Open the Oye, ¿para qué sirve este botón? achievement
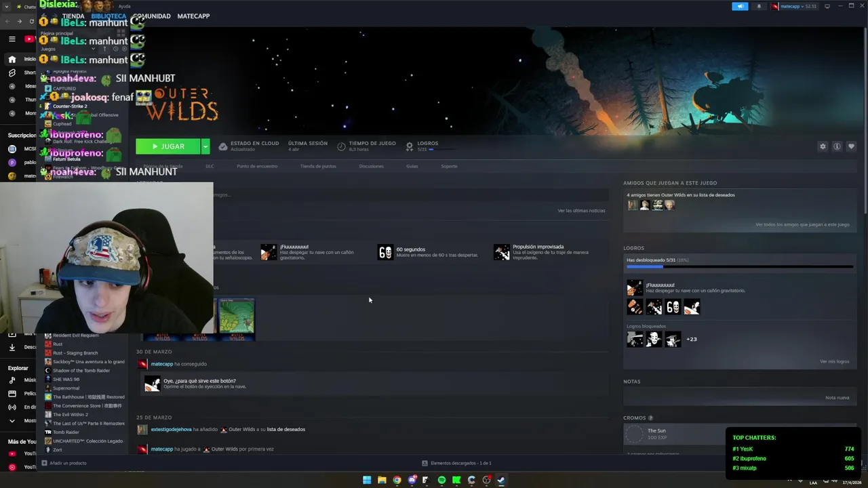The image size is (868, 488). click(x=153, y=384)
